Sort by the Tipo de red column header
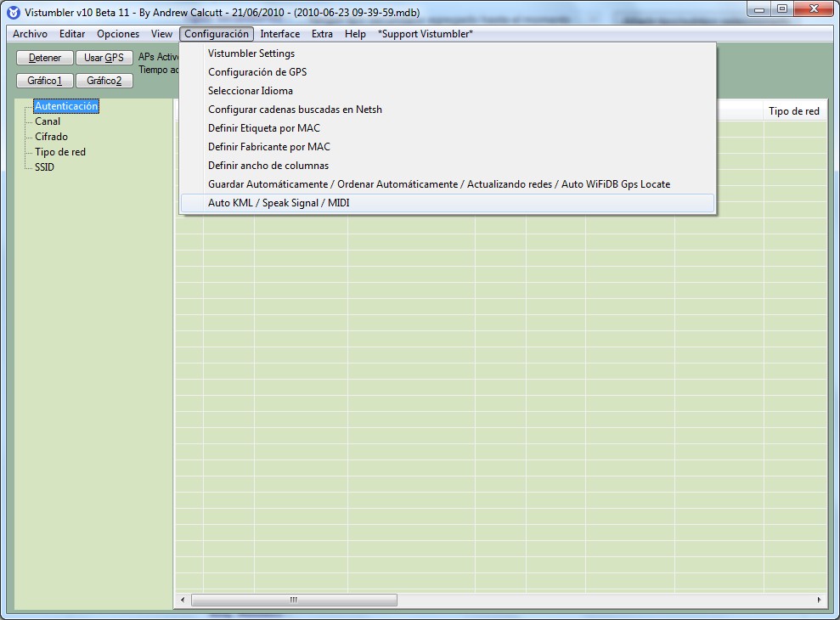The width and height of the screenshot is (840, 620). tap(794, 111)
